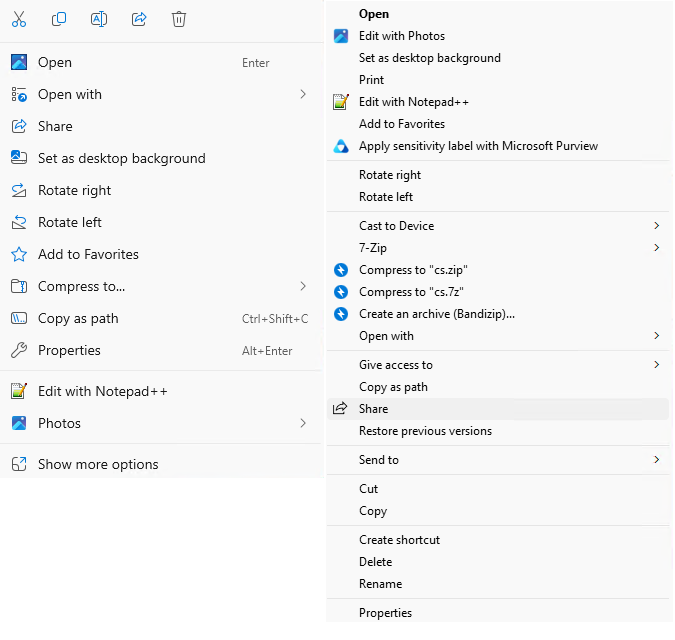Click the Compress to "cs.7z" text

point(411,292)
